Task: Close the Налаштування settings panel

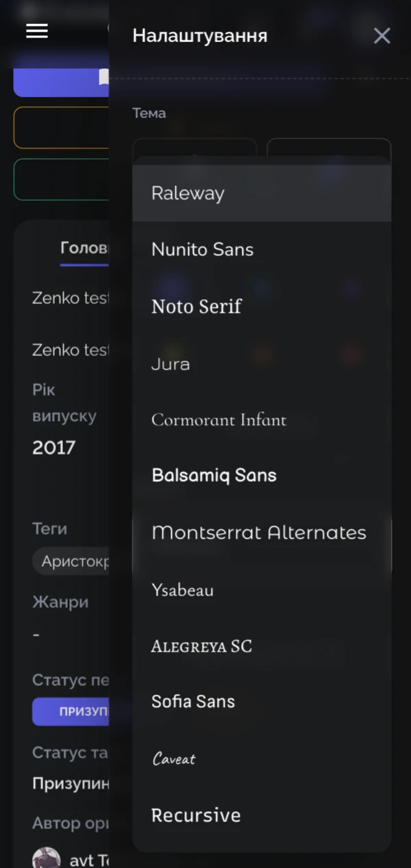Action: (382, 36)
